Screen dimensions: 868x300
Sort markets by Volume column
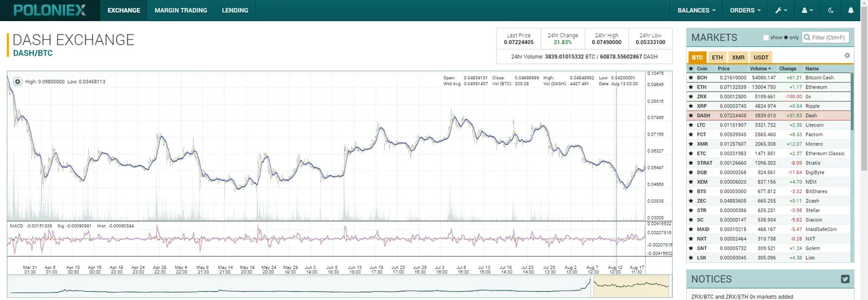pos(760,68)
